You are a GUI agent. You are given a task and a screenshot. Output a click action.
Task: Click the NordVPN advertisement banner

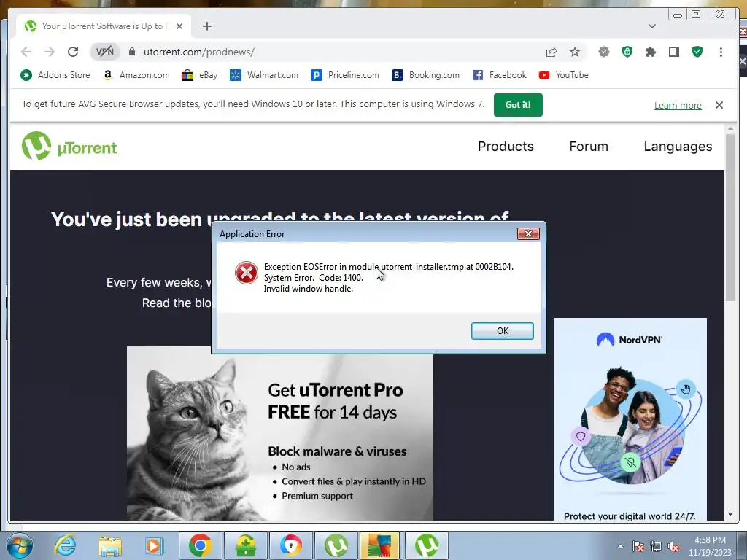click(630, 419)
